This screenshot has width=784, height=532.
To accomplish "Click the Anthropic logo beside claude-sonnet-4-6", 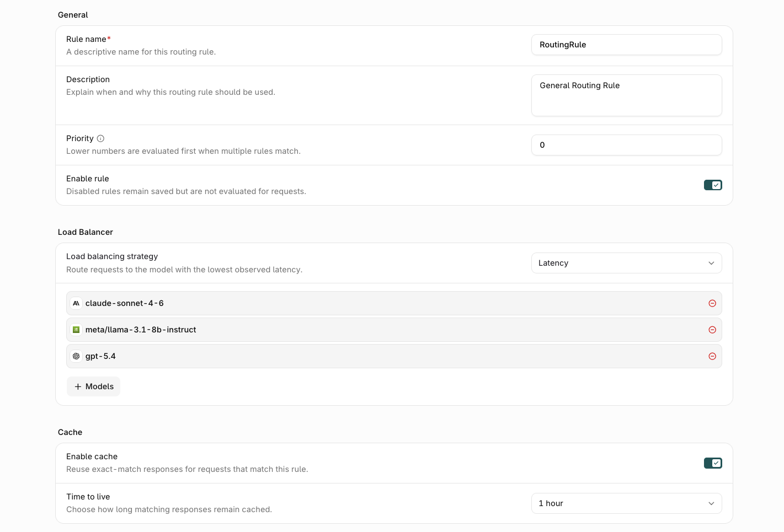I will [76, 303].
